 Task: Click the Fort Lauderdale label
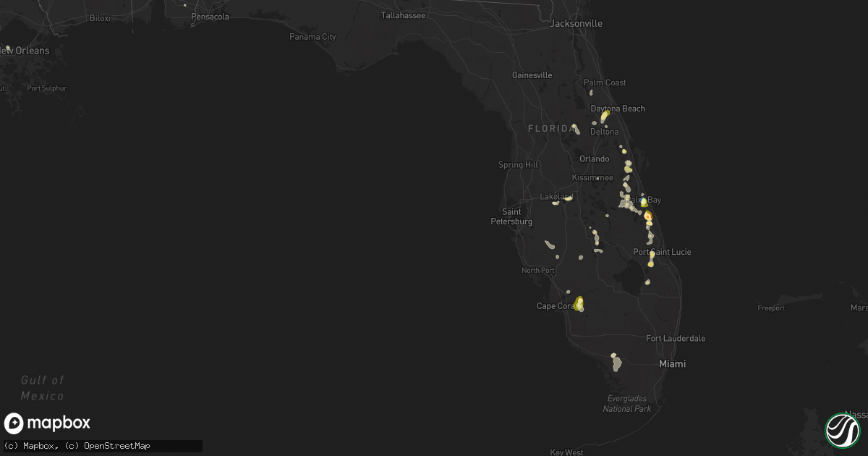[676, 339]
